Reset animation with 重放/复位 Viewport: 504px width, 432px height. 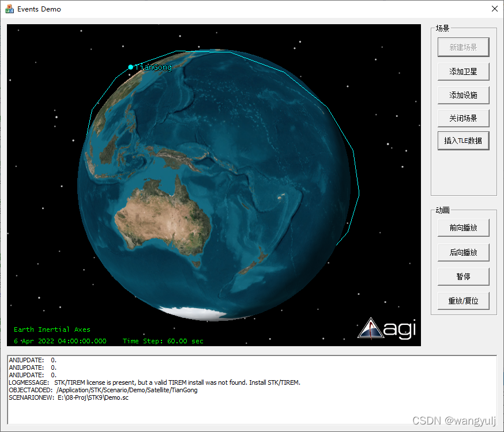tap(463, 301)
